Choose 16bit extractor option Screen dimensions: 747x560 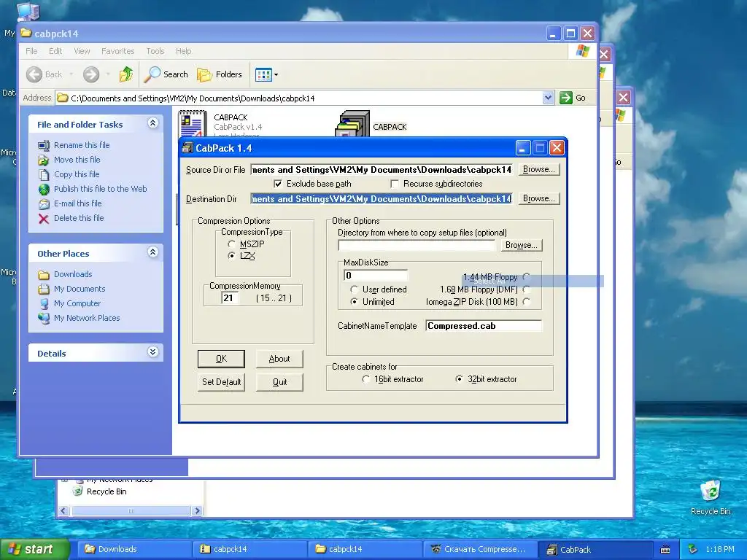366,379
